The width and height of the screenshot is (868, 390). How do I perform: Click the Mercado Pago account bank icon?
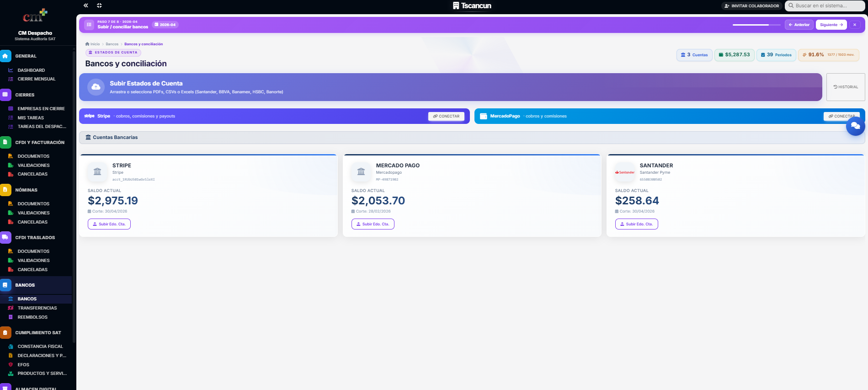[x=361, y=172]
